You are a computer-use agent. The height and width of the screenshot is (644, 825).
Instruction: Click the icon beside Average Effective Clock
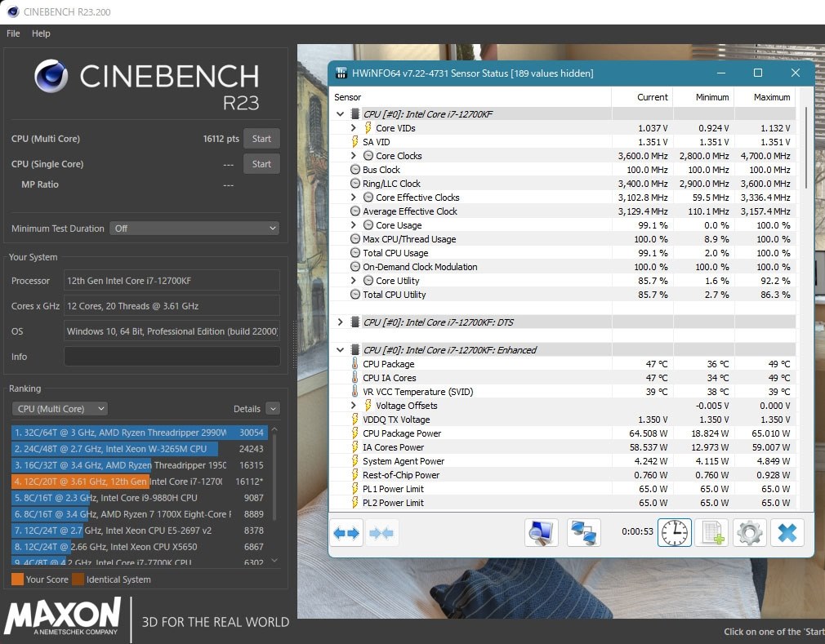tap(355, 211)
